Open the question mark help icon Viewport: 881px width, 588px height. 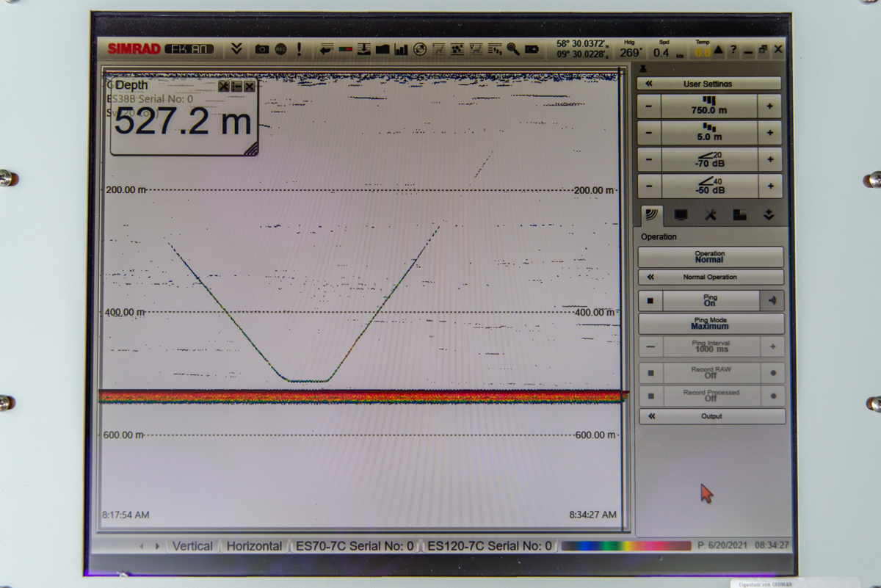(x=733, y=50)
